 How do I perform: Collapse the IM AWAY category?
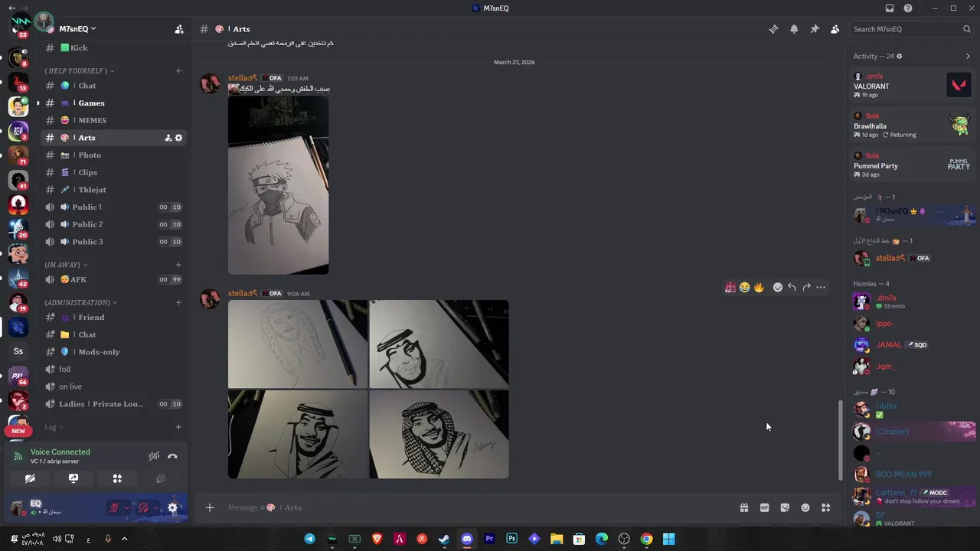point(65,265)
